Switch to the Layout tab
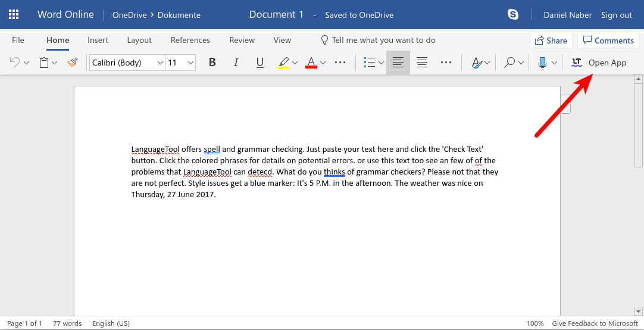 [139, 41]
